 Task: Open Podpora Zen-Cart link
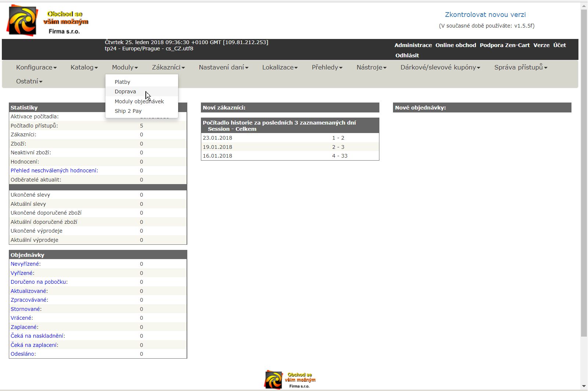[x=505, y=45]
